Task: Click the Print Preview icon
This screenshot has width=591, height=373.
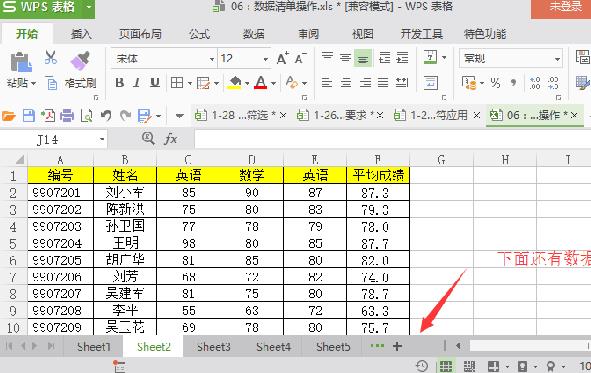Action: pyautogui.click(x=87, y=116)
